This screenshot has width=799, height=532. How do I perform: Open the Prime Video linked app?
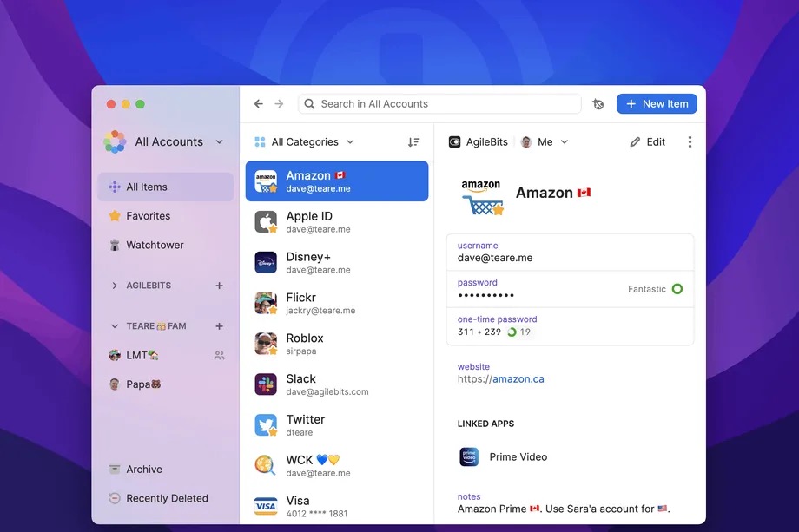point(518,457)
